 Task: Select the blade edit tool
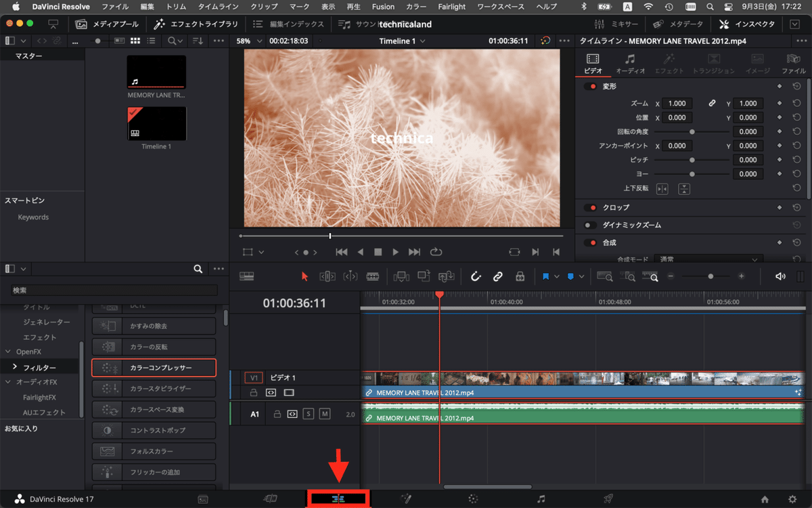[372, 276]
